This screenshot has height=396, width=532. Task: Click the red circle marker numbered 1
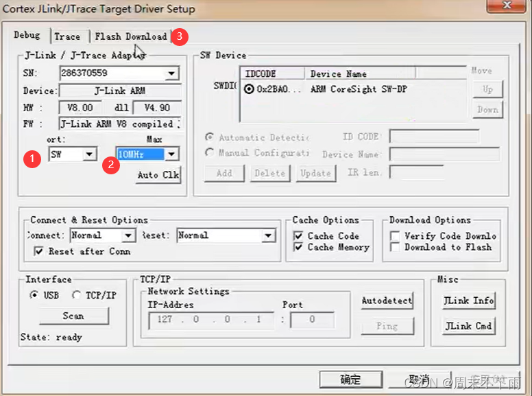32,159
